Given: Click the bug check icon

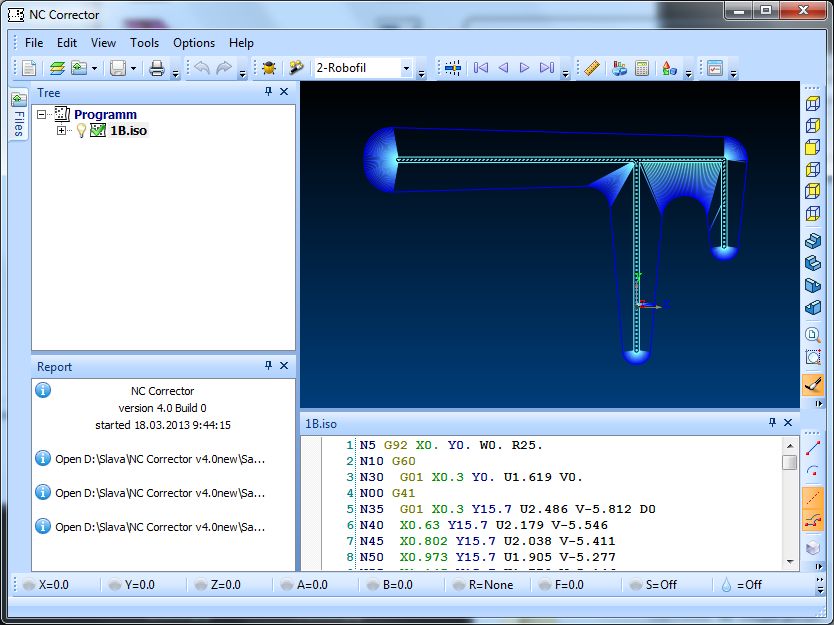Looking at the screenshot, I should (x=269, y=68).
